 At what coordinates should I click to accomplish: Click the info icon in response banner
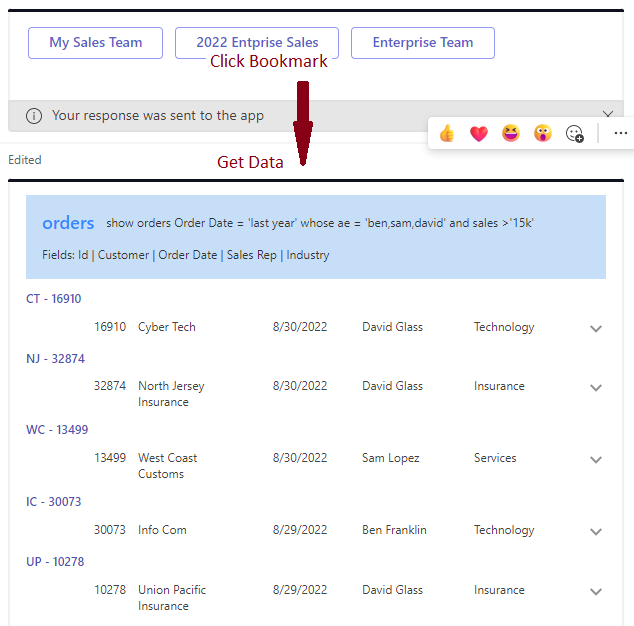click(34, 116)
